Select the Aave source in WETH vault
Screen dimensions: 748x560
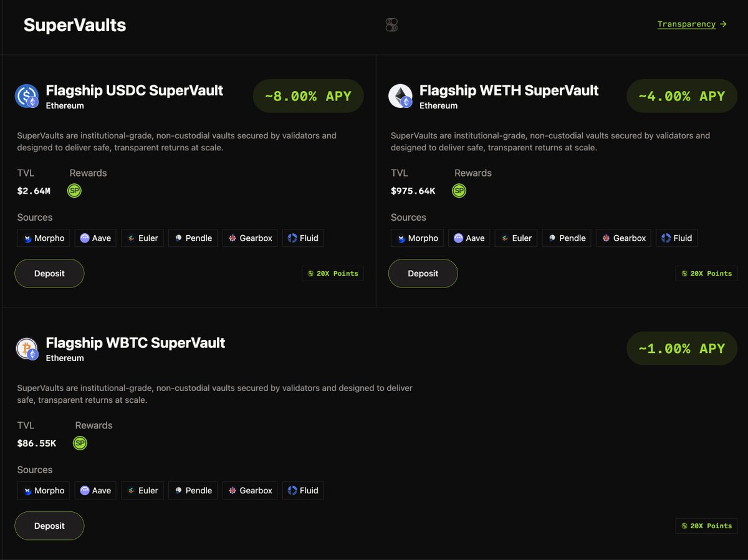pyautogui.click(x=469, y=238)
